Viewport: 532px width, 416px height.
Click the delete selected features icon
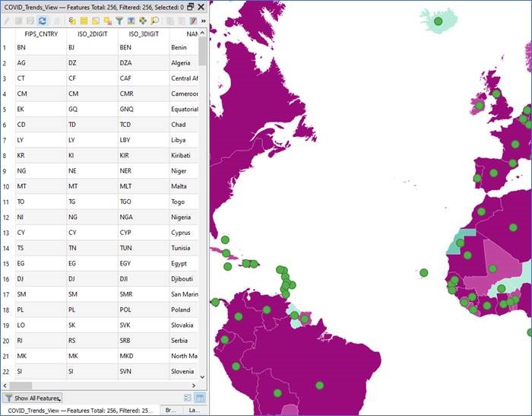pyautogui.click(x=57, y=21)
